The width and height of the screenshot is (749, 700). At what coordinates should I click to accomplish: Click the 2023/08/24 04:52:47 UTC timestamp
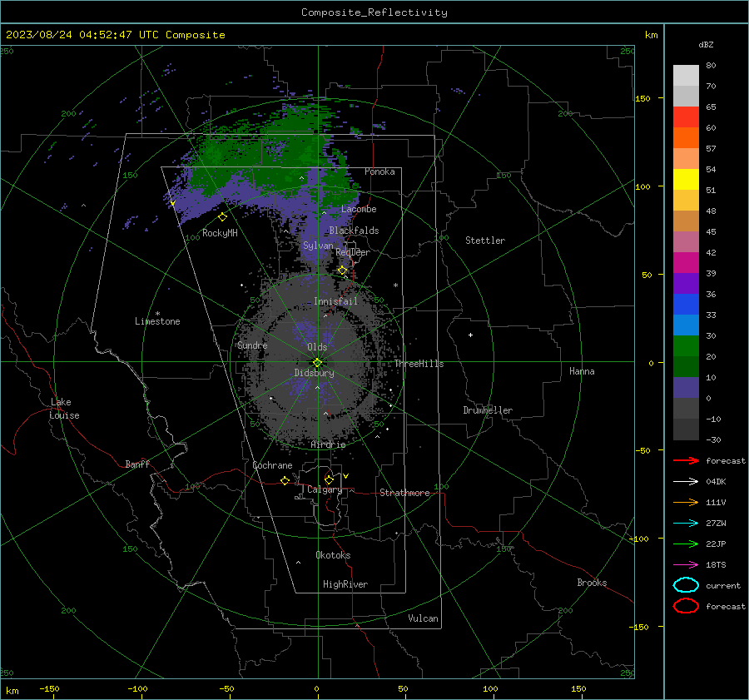(82, 35)
